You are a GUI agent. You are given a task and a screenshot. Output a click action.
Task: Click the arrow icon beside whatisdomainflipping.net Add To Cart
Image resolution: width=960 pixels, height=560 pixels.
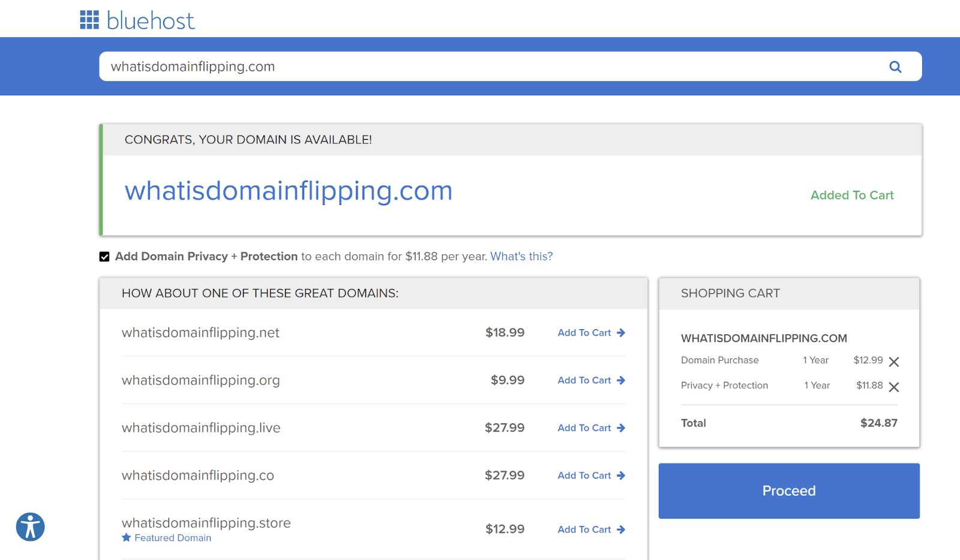[x=621, y=333]
